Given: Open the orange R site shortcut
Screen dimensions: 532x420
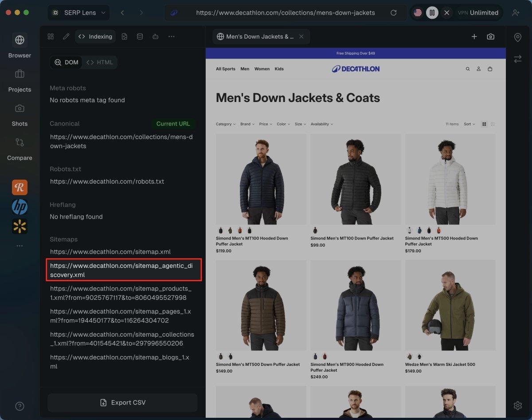Looking at the screenshot, I should pos(20,188).
